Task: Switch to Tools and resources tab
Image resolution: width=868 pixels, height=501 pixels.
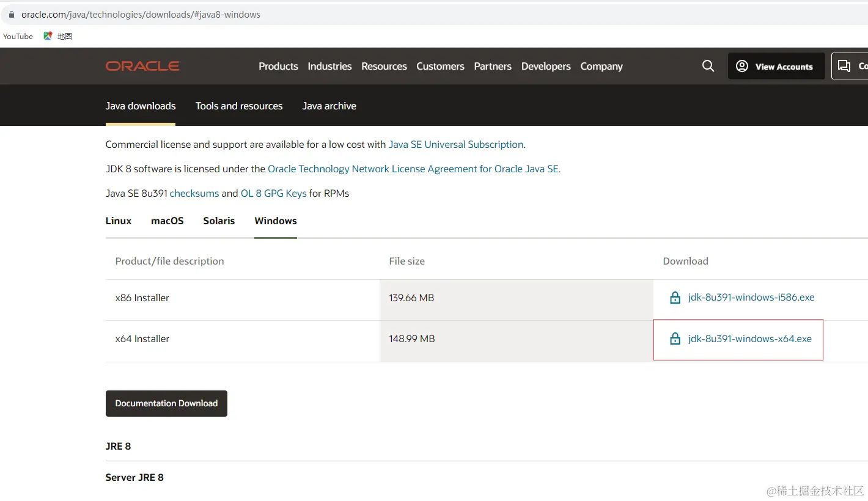Action: tap(239, 106)
